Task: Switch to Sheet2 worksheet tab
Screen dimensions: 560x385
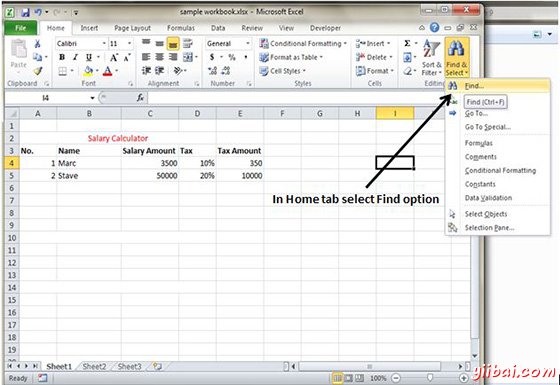Action: (x=94, y=366)
